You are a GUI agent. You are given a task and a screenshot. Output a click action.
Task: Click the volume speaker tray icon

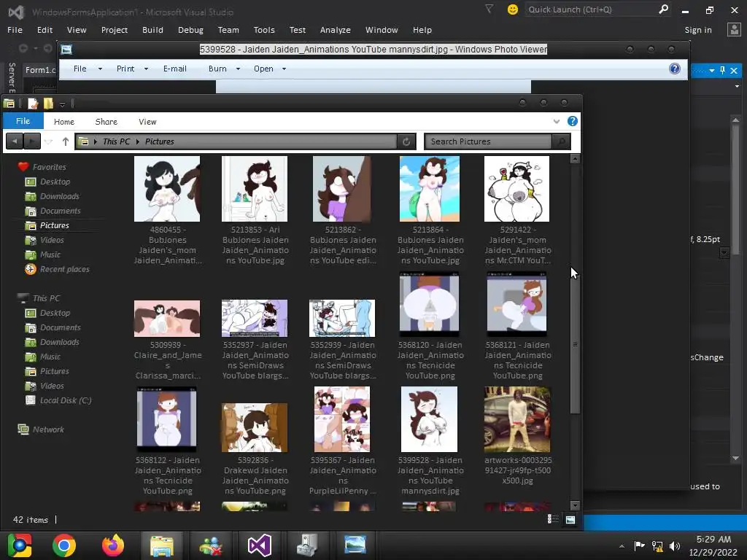pyautogui.click(x=675, y=545)
